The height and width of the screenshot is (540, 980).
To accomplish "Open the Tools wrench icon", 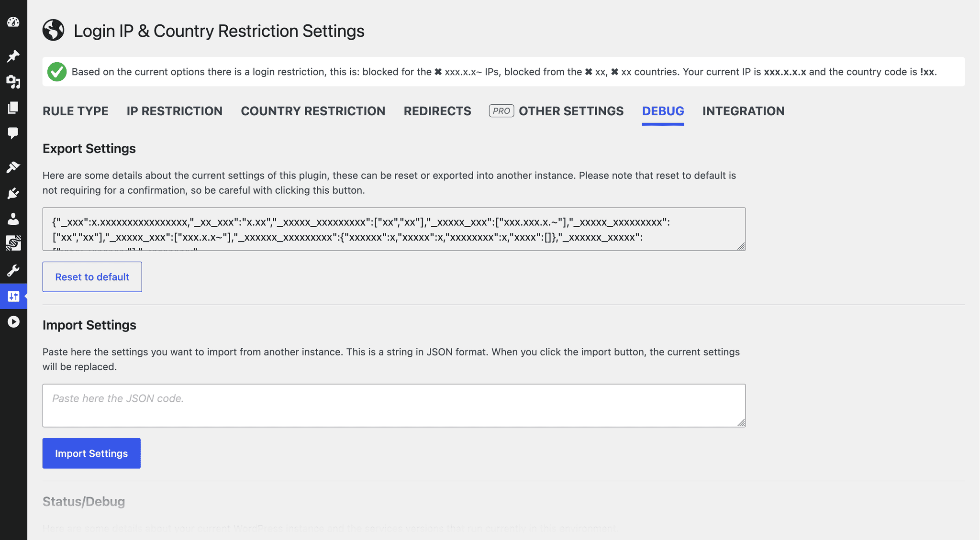I will coord(13,271).
